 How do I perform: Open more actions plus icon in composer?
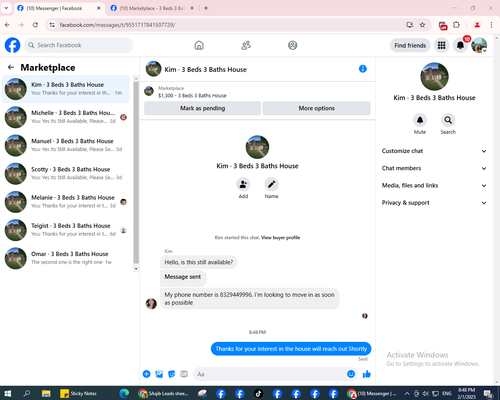(x=147, y=374)
